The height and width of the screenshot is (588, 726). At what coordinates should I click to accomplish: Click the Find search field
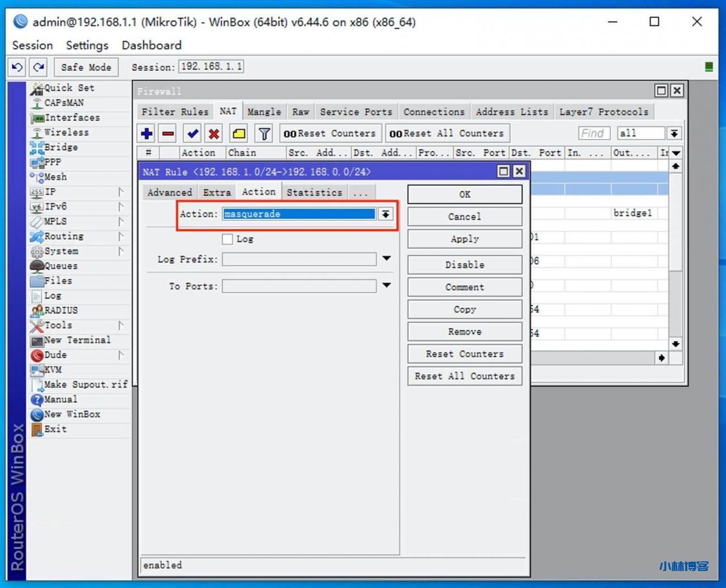(593, 133)
